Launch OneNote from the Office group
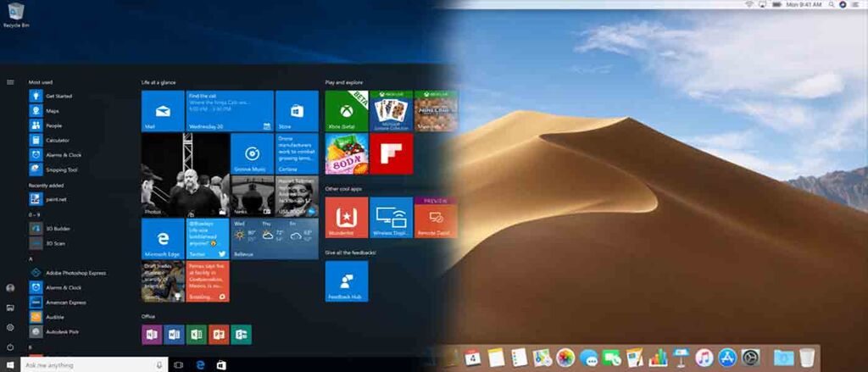 click(152, 335)
